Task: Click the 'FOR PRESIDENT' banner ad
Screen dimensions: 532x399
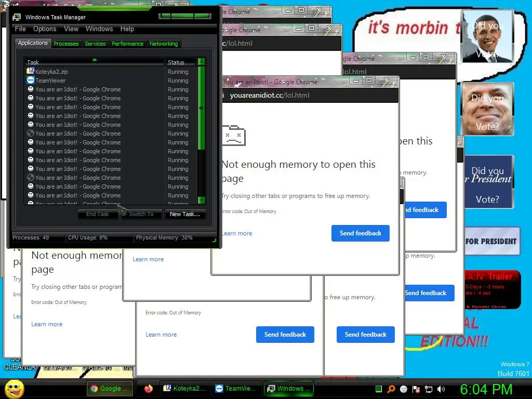Action: pyautogui.click(x=491, y=241)
